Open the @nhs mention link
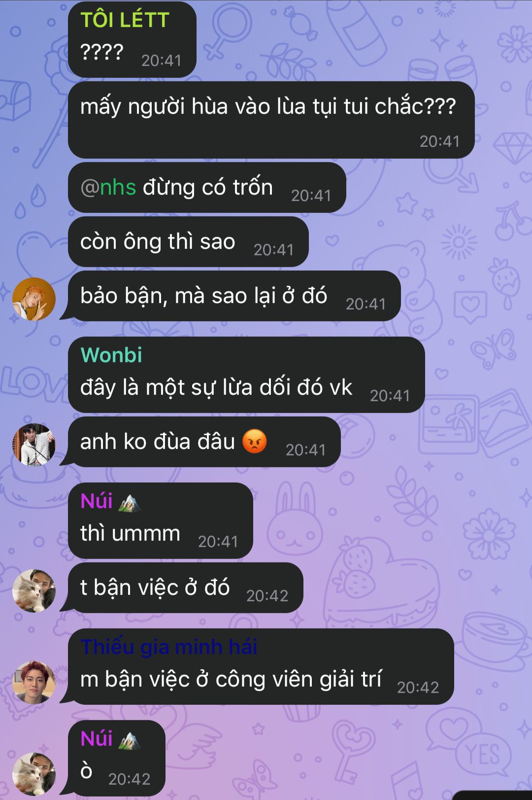Viewport: 532px width, 800px height. (108, 188)
